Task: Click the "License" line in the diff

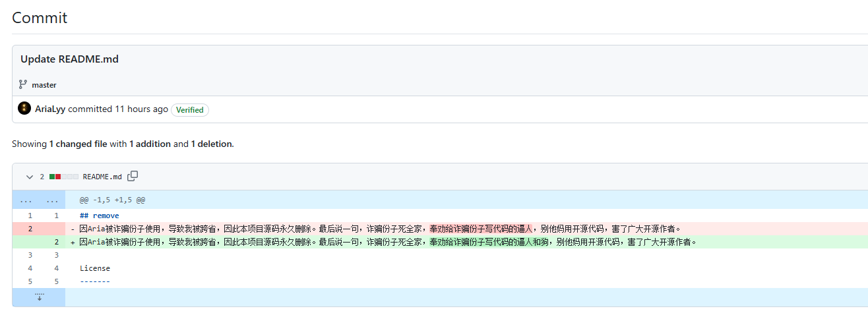Action: [95, 268]
